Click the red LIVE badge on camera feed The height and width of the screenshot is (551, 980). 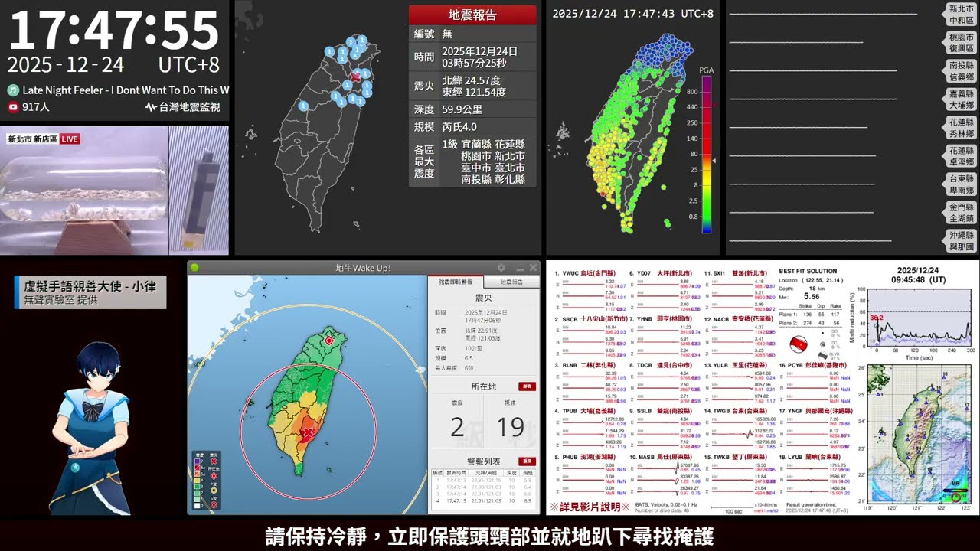pos(70,139)
